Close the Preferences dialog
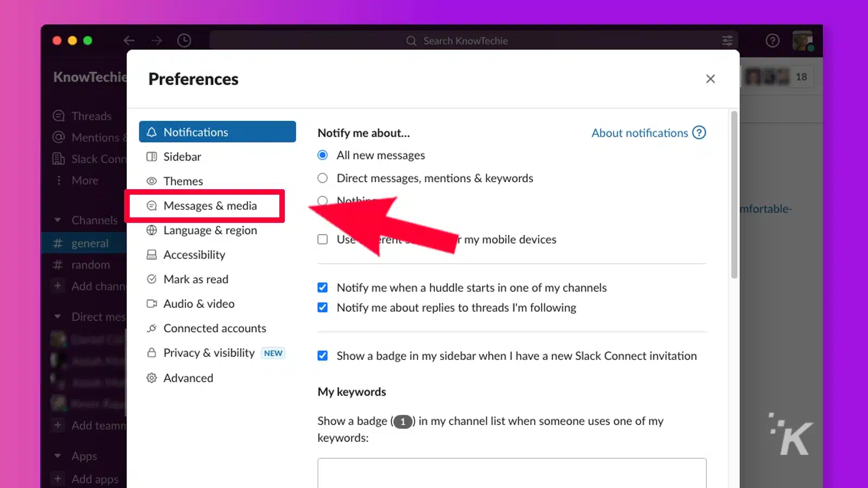Screen dimensions: 868x488 click(x=711, y=79)
